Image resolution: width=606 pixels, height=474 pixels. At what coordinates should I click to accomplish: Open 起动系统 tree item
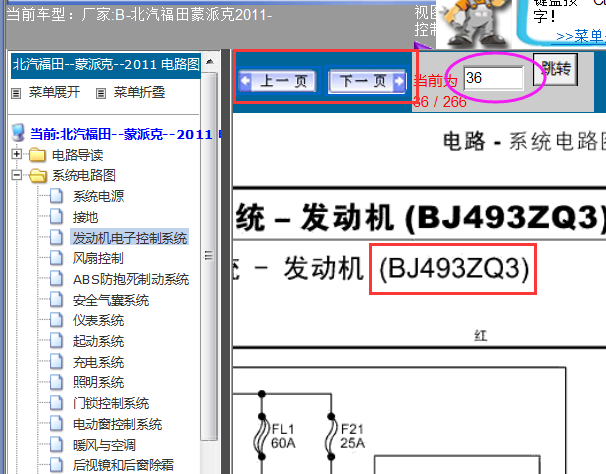pyautogui.click(x=98, y=341)
